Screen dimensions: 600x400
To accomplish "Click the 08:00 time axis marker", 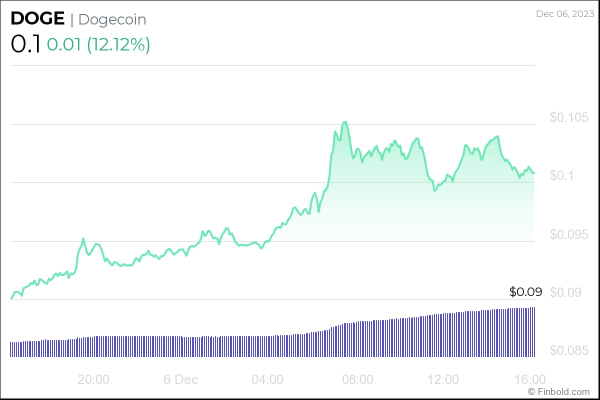I will point(357,379).
